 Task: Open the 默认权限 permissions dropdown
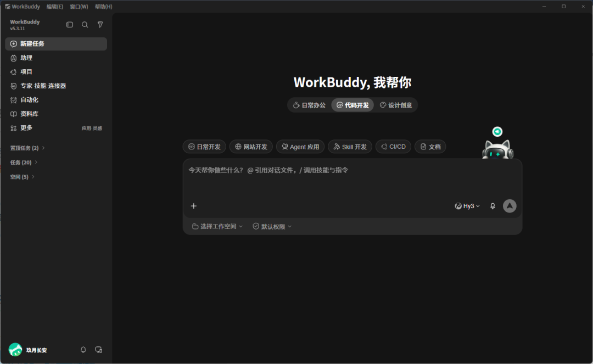coord(272,226)
